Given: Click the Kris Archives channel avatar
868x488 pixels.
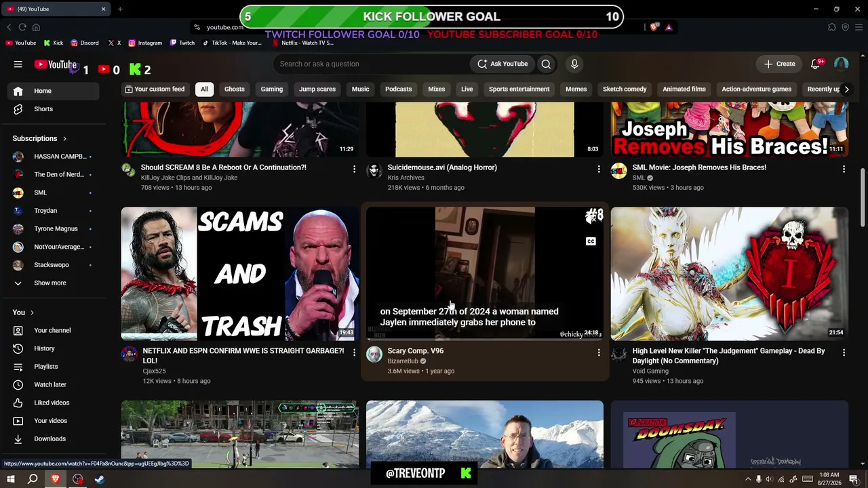Looking at the screenshot, I should [374, 170].
